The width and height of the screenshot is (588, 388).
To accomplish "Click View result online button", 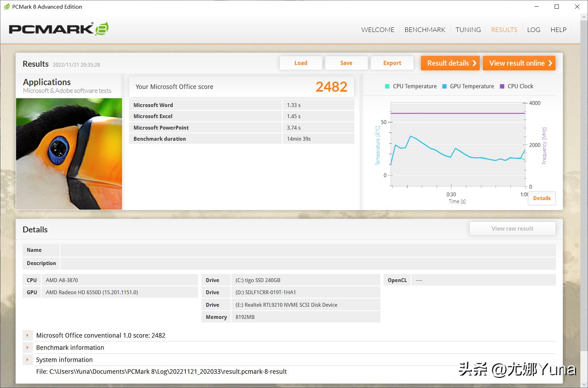I will coord(519,63).
